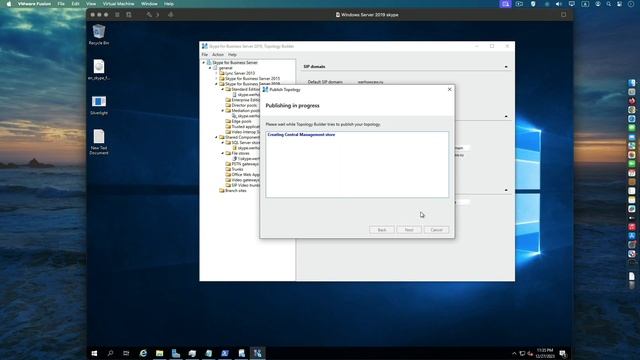Image resolution: width=640 pixels, height=360 pixels.
Task: Open Windows notification center icon
Action: point(563,353)
